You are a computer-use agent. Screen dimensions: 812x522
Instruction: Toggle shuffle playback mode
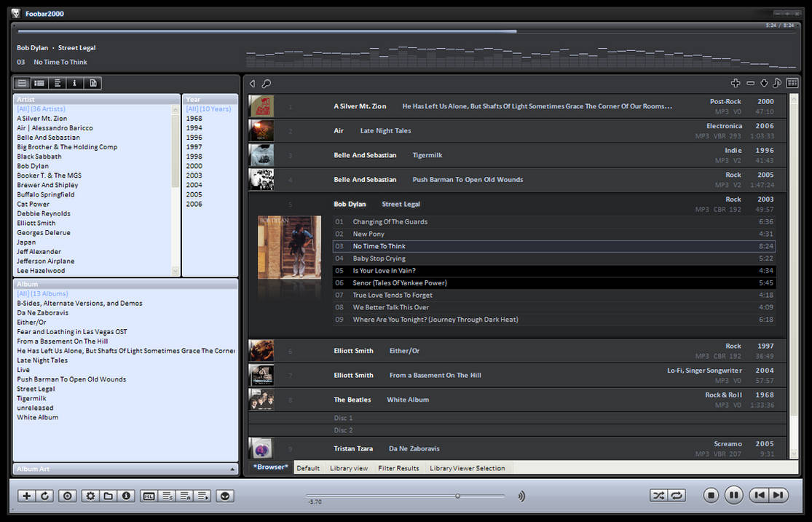[658, 496]
